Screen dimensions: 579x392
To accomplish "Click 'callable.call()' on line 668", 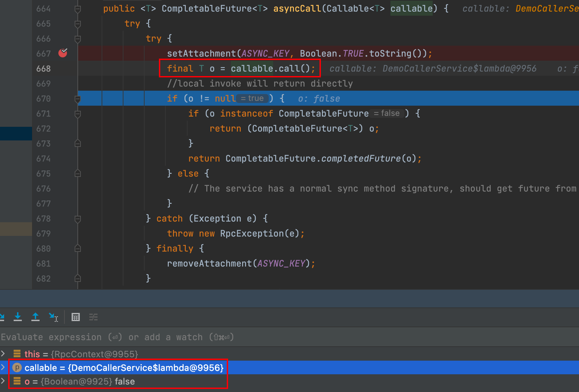I will (x=270, y=69).
